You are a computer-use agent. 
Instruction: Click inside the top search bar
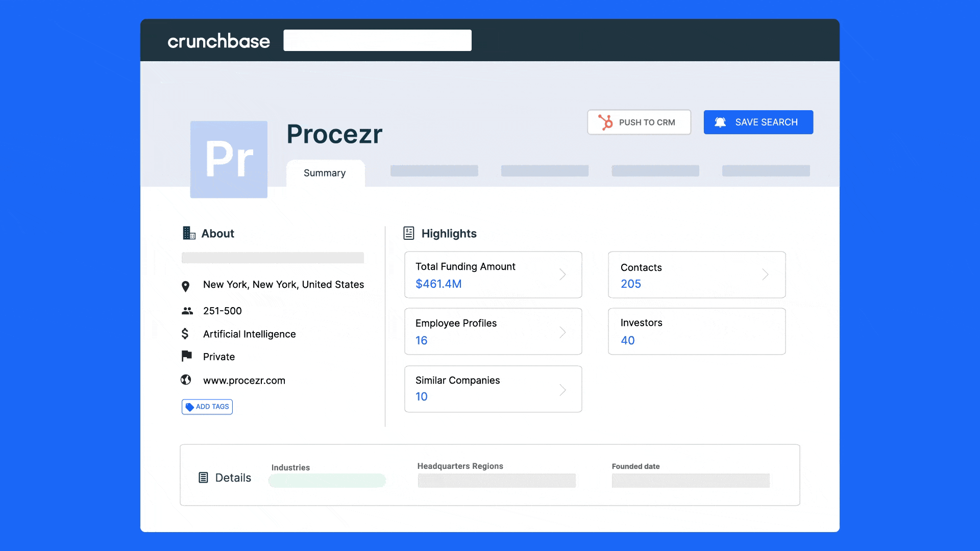378,40
